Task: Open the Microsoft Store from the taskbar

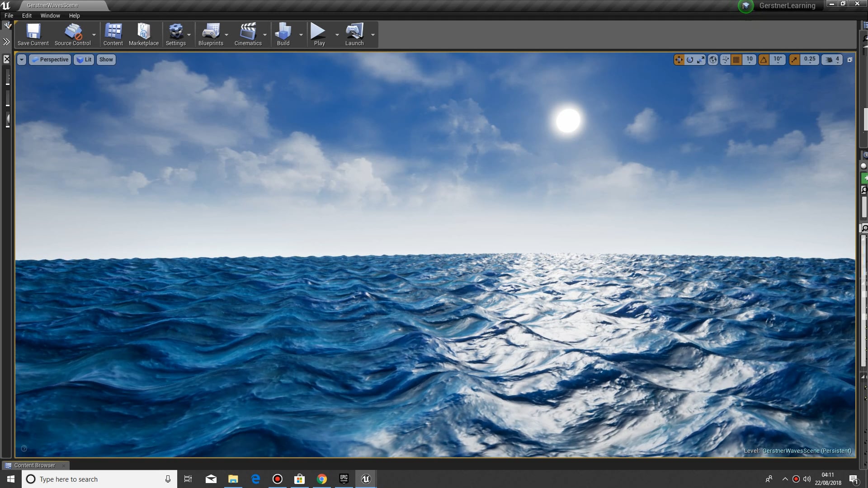Action: click(300, 479)
